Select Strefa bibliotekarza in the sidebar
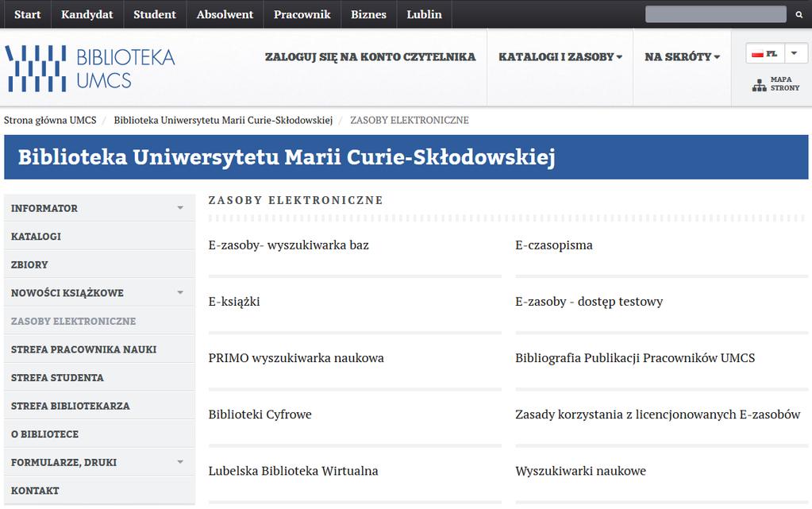 [99, 406]
